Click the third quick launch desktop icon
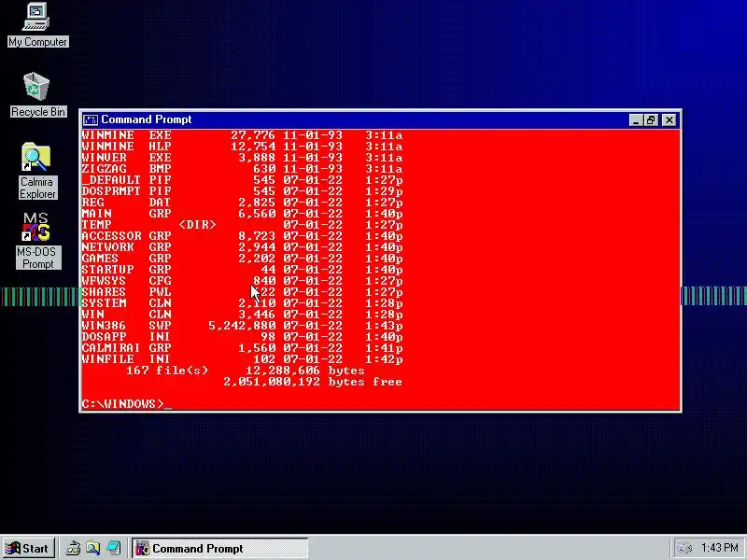Image resolution: width=747 pixels, height=560 pixels. click(x=113, y=548)
